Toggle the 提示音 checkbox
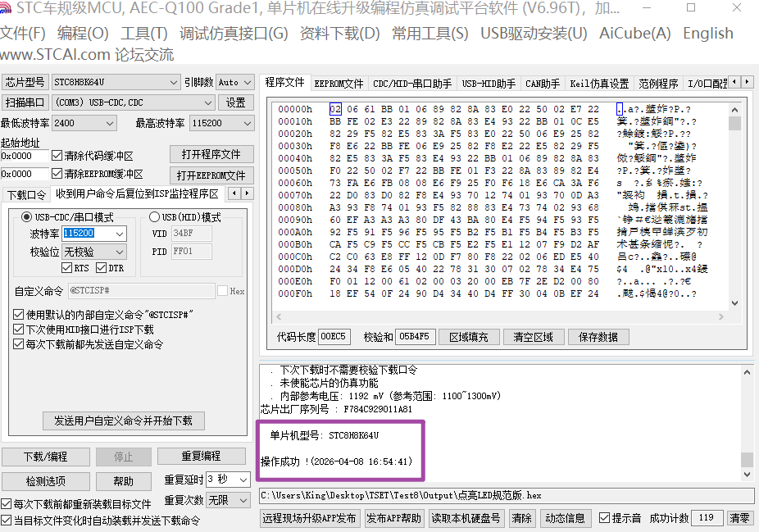 tap(604, 518)
